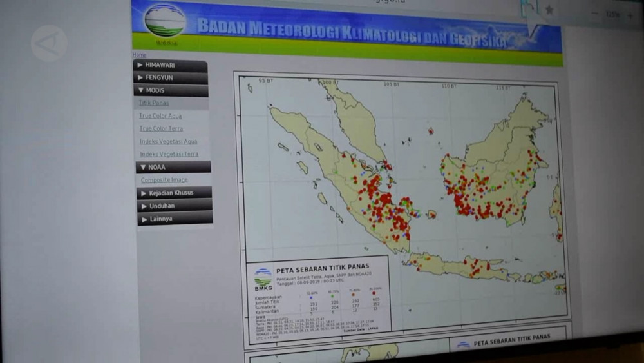This screenshot has height=363, width=644.
Task: Click the watermark arrow logo at top left
Action: pyautogui.click(x=48, y=43)
